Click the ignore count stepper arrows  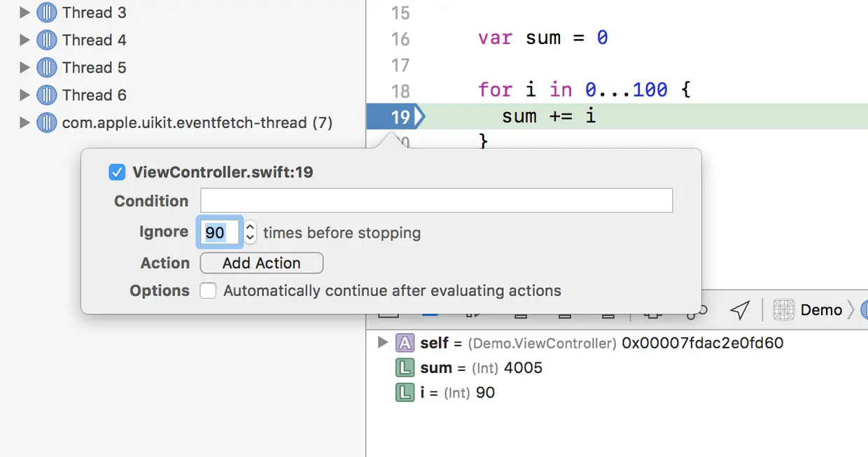pyautogui.click(x=250, y=232)
